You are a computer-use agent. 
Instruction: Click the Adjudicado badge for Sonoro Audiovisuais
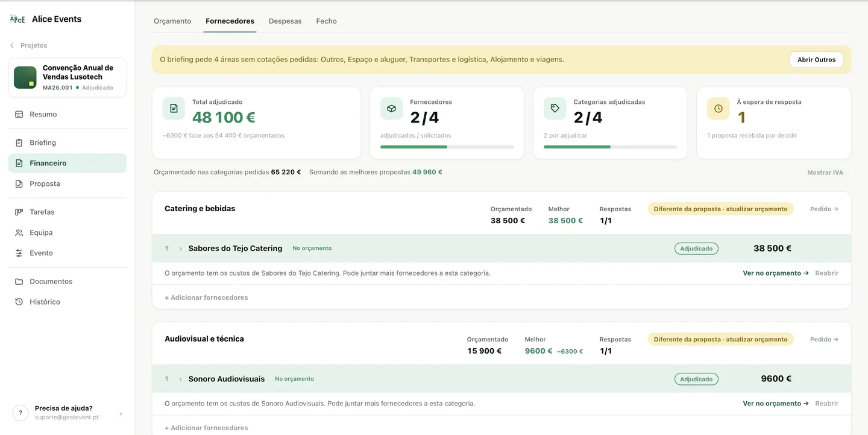[696, 379]
